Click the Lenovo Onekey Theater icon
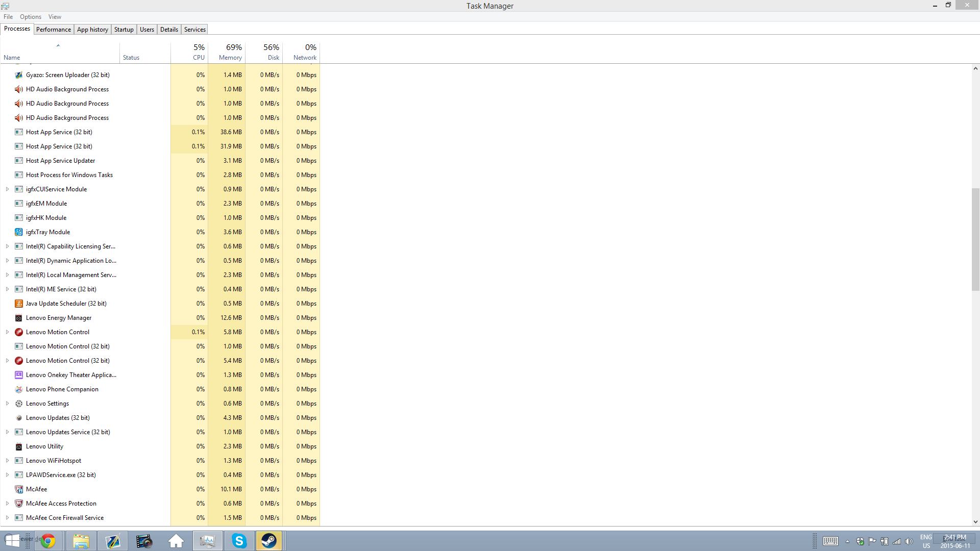 [x=19, y=375]
